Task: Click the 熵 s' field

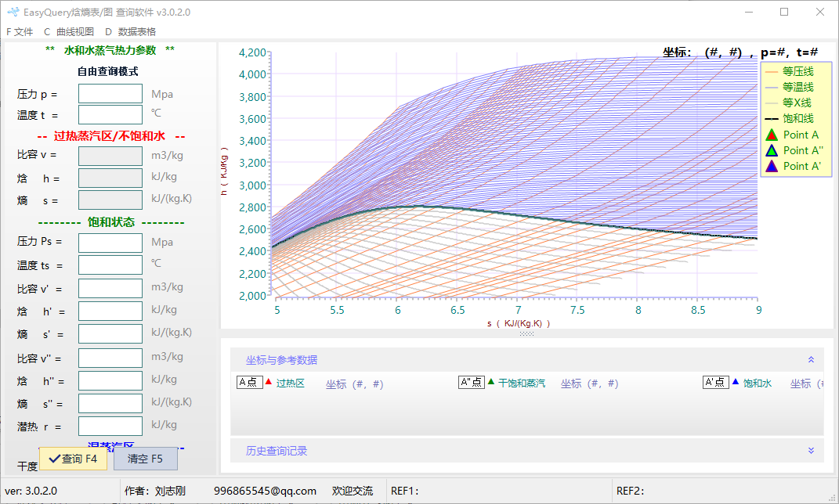Action: click(x=110, y=333)
